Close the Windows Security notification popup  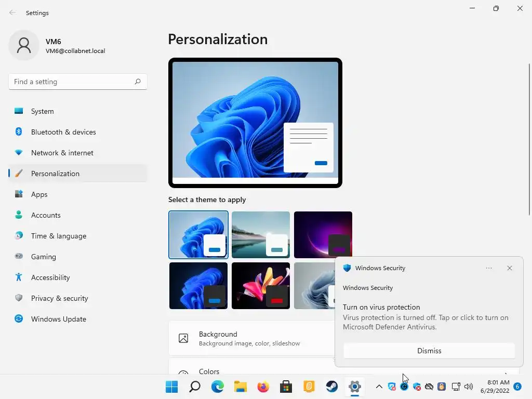click(x=510, y=268)
